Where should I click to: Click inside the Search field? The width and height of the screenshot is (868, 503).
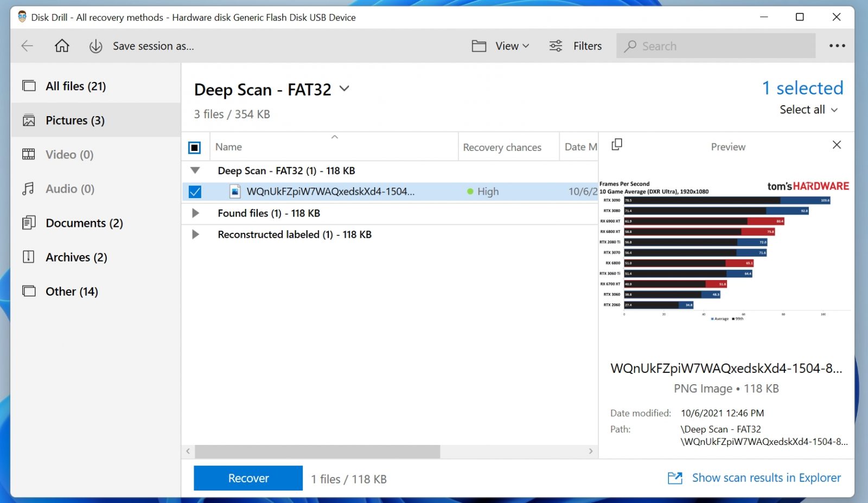pos(716,46)
